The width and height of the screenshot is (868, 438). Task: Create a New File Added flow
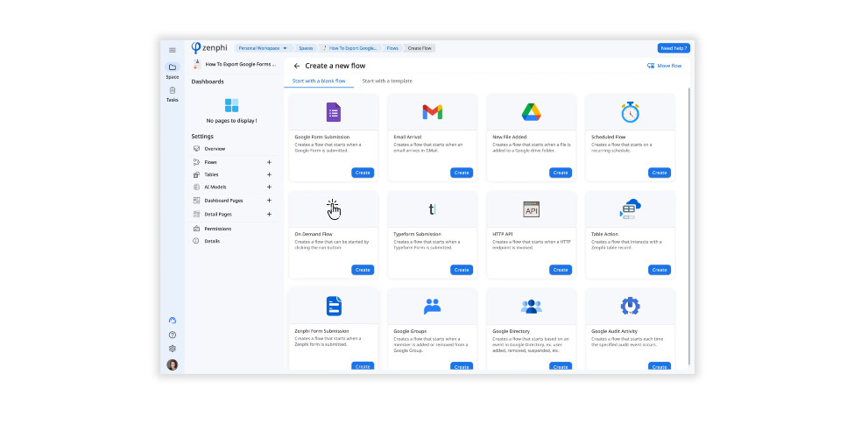(561, 173)
